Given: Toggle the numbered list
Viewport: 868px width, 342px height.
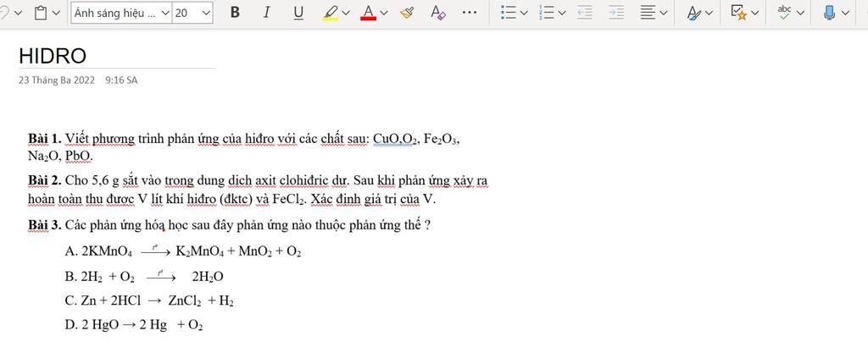Looking at the screenshot, I should click(547, 13).
